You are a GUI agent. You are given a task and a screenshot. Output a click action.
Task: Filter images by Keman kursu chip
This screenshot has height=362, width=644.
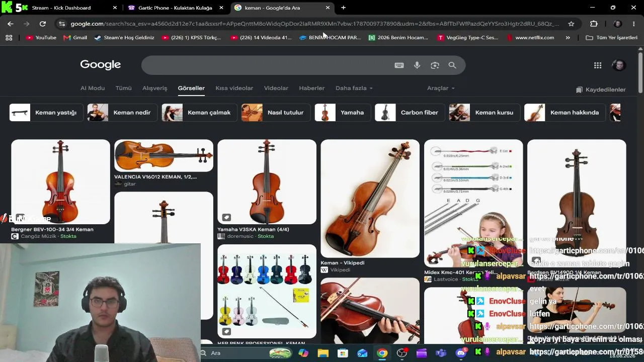click(x=485, y=113)
